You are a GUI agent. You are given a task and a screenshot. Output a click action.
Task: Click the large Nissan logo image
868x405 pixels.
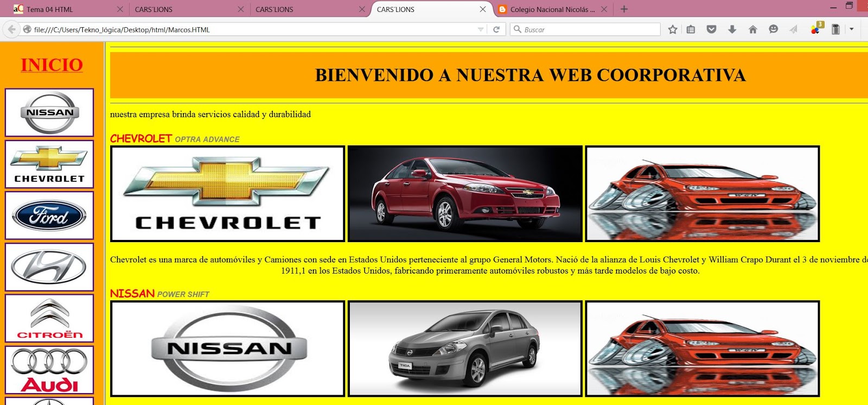click(x=227, y=349)
